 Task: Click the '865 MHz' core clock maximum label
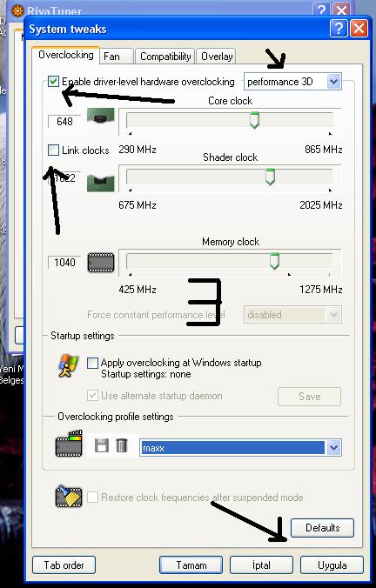click(x=324, y=150)
